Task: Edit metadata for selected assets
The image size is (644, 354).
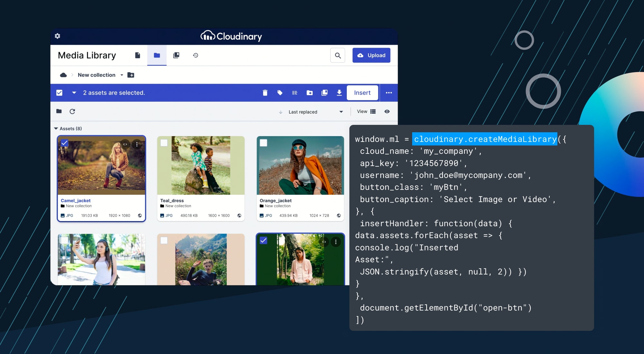Action: point(295,93)
